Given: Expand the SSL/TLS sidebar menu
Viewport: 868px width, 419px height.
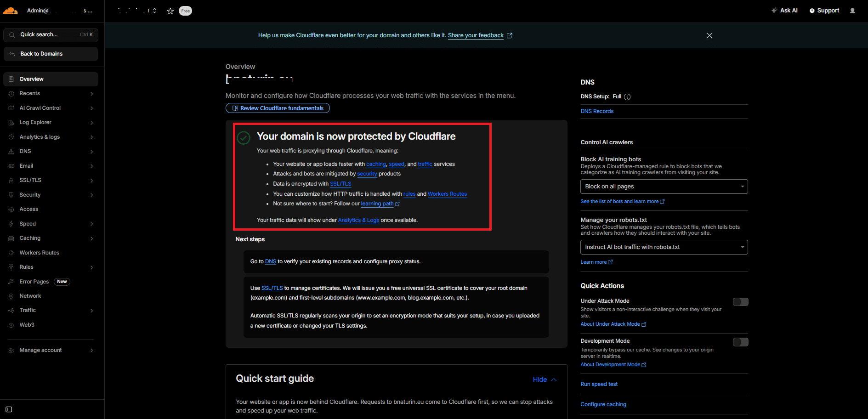Looking at the screenshot, I should point(51,180).
